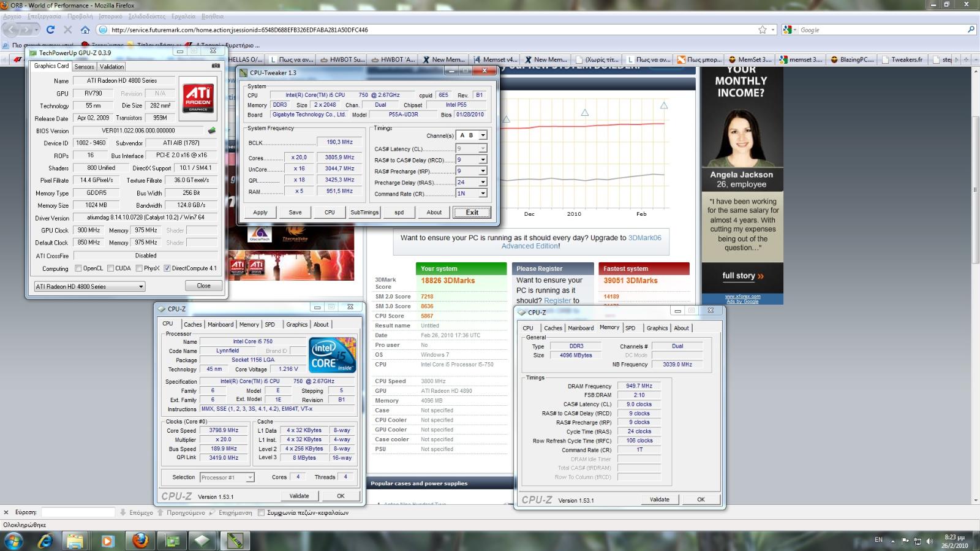
Task: Click the GPU-Z BIOS save chip icon
Action: [x=212, y=131]
